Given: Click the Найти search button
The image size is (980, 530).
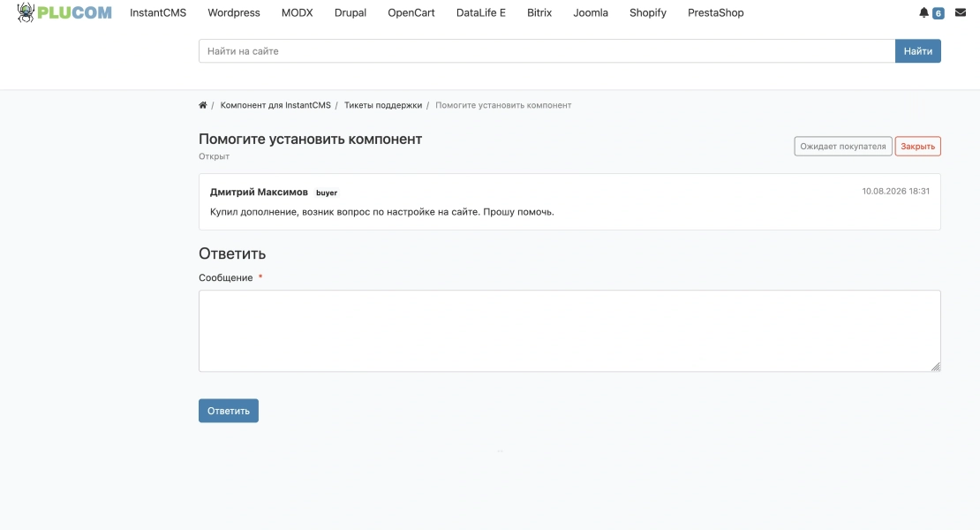Looking at the screenshot, I should point(917,51).
